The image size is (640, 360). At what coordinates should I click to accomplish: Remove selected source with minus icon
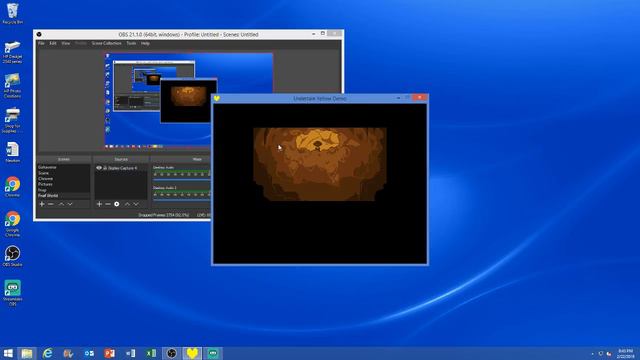point(108,204)
